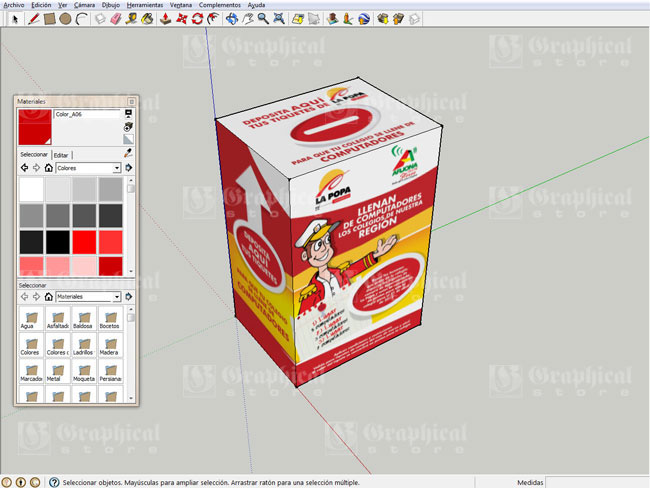Open the Complementos menu
Viewport: 650px width, 488px height.
[x=220, y=5]
